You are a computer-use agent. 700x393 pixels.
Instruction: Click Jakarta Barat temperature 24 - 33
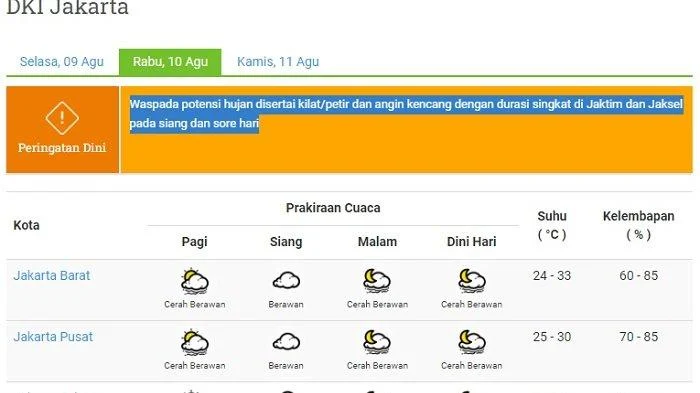coord(552,276)
